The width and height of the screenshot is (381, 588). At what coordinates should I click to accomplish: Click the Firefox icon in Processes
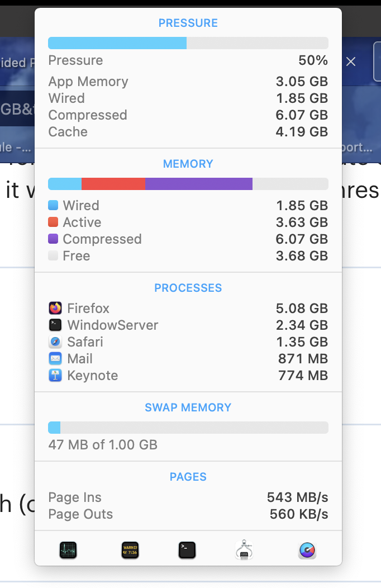tap(55, 309)
